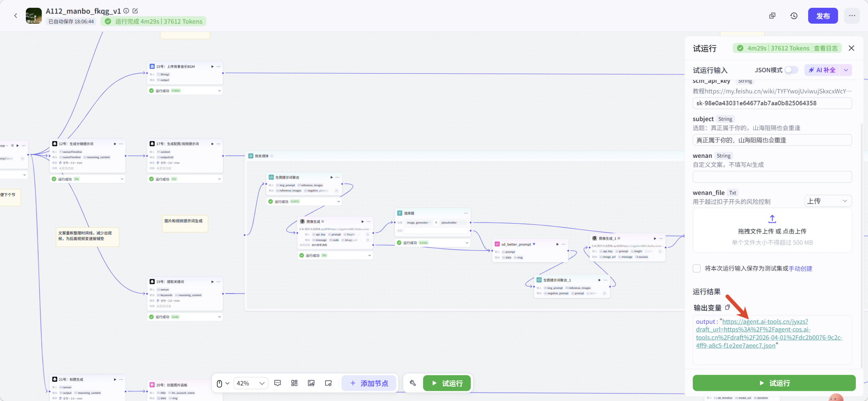Click the wrench debug icon
The width and height of the screenshot is (868, 401).
413,383
